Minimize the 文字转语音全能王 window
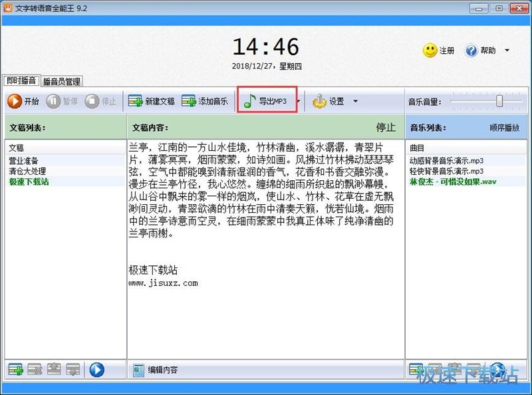This screenshot has height=395, width=532. tap(479, 8)
